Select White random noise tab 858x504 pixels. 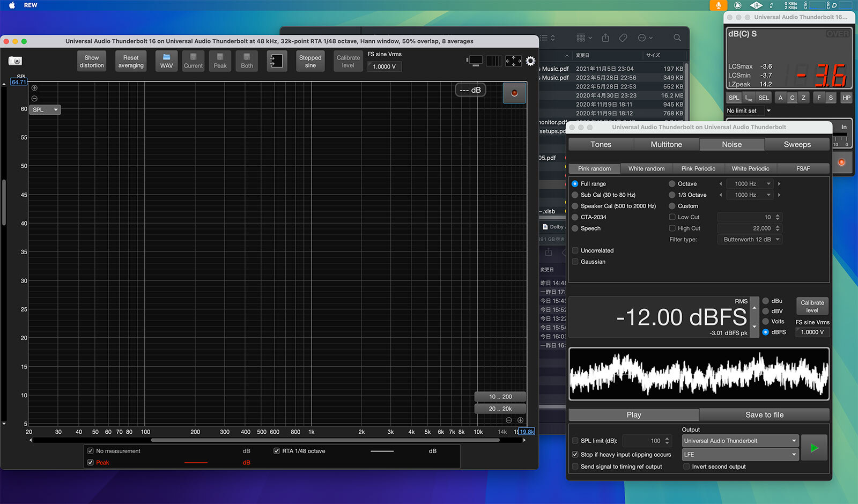[646, 169]
